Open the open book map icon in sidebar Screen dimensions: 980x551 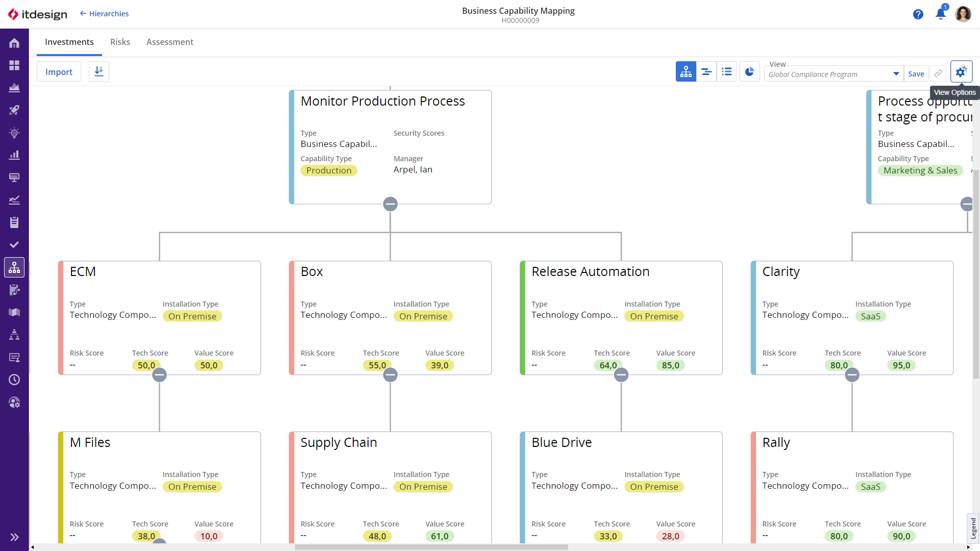pyautogui.click(x=14, y=312)
